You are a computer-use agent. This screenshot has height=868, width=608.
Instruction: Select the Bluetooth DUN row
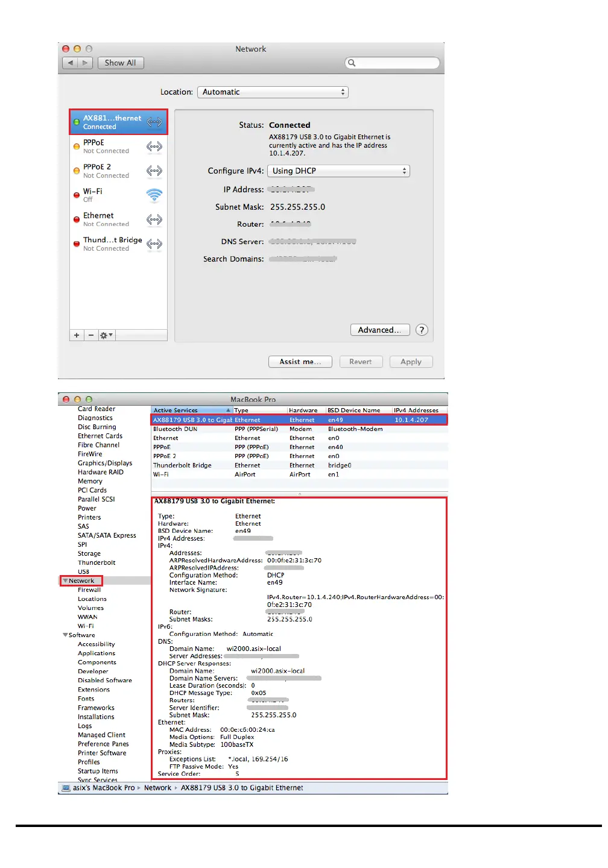(x=299, y=429)
